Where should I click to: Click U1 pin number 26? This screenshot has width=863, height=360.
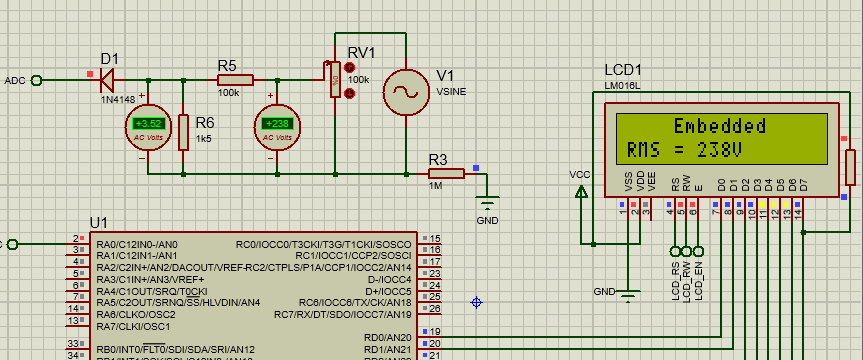point(435,308)
